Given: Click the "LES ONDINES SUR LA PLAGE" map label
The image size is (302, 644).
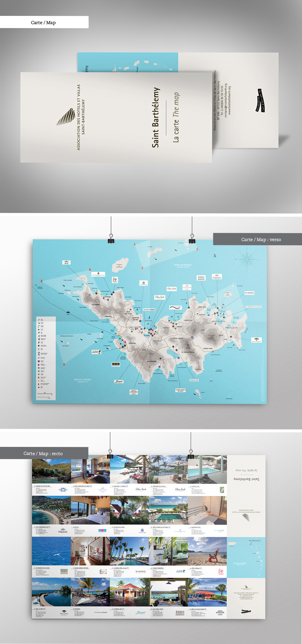Looking at the screenshot, I should tap(253, 307).
